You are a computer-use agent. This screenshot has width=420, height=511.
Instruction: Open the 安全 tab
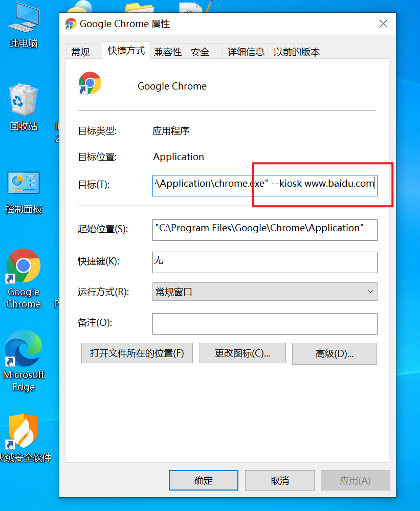(x=200, y=52)
